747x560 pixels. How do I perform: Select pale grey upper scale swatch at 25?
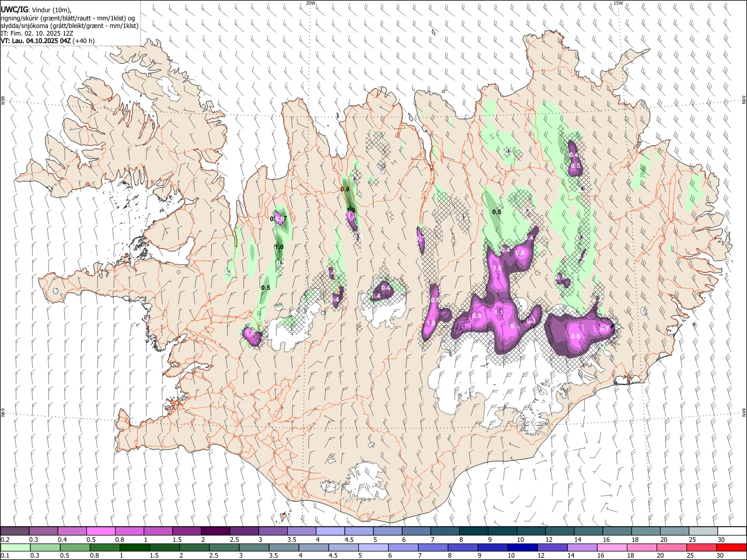[703, 531]
